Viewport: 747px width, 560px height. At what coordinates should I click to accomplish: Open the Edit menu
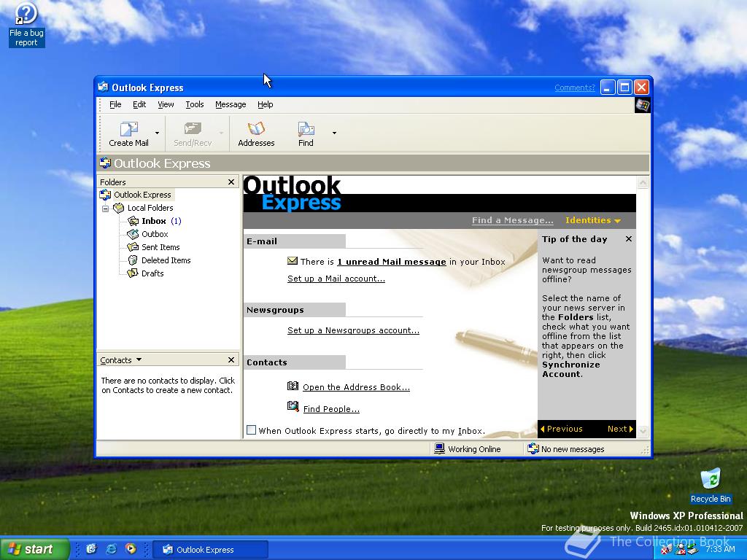(139, 104)
